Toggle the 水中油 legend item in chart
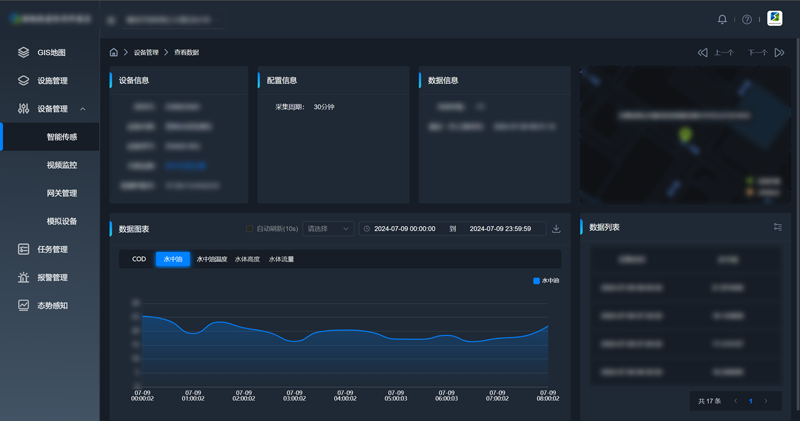Image resolution: width=800 pixels, height=421 pixels. tap(546, 281)
